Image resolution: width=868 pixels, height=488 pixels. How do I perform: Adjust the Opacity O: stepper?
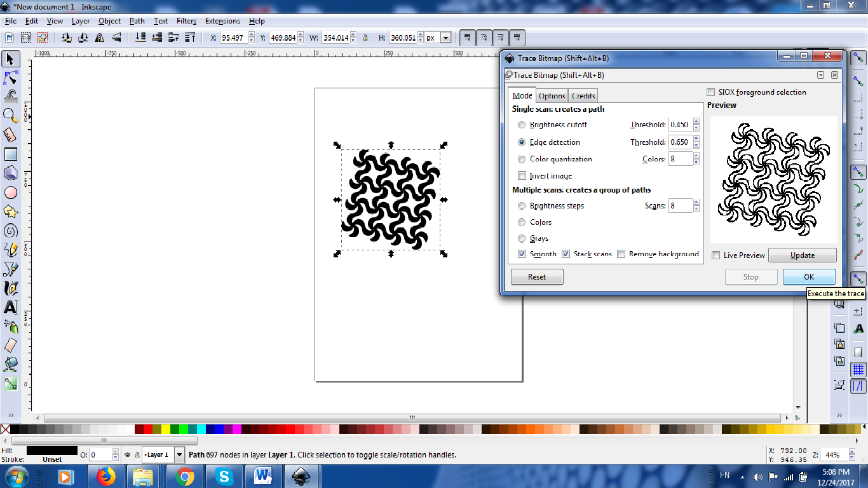pos(115,455)
